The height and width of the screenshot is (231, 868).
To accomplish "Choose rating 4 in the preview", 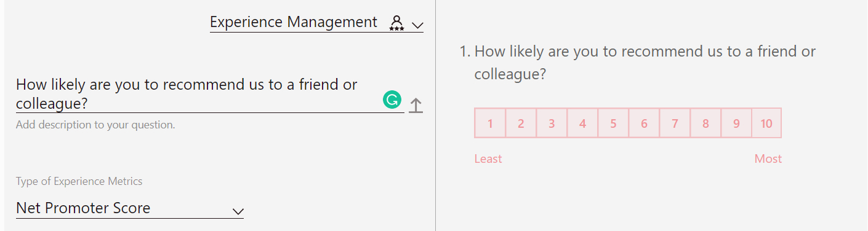I will pyautogui.click(x=582, y=123).
